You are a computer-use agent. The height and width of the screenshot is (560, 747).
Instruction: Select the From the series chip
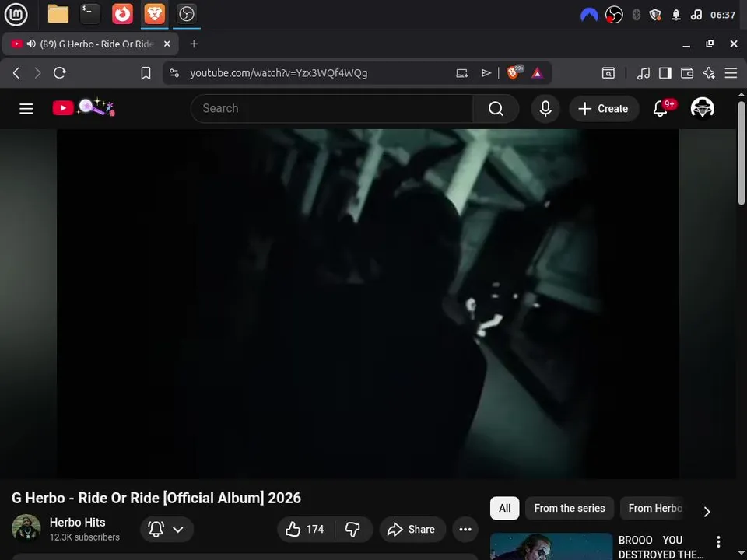[570, 508]
